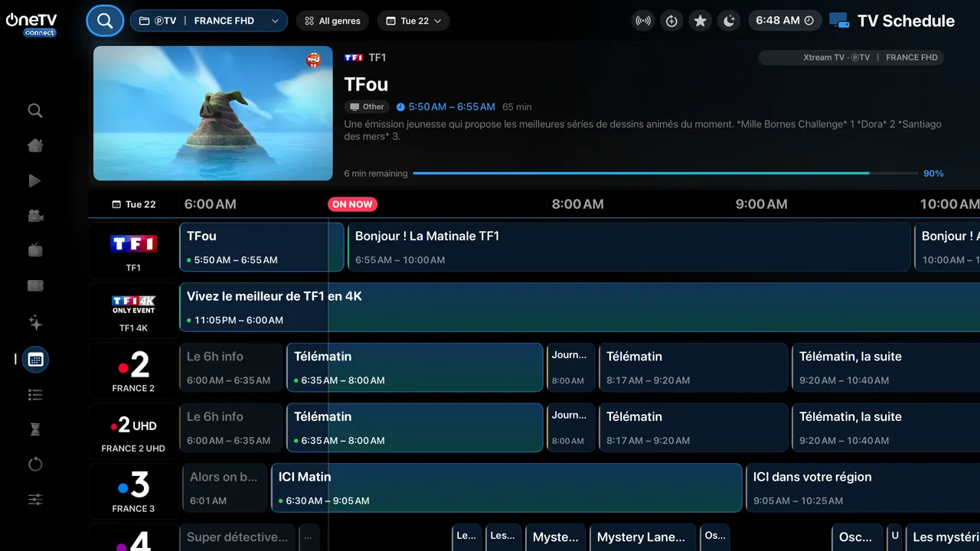Open the list icon in sidebar

coord(35,395)
